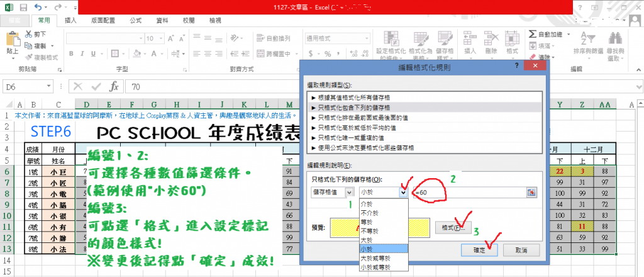Collapse the 小於 operator dropdown arrow
Viewport: 644px width, 277px height.
[x=404, y=192]
